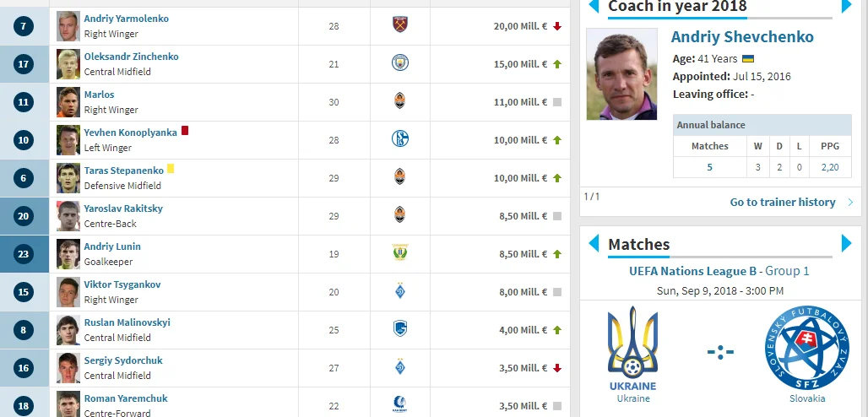
Task: Go to trainer history
Action: pos(783,203)
